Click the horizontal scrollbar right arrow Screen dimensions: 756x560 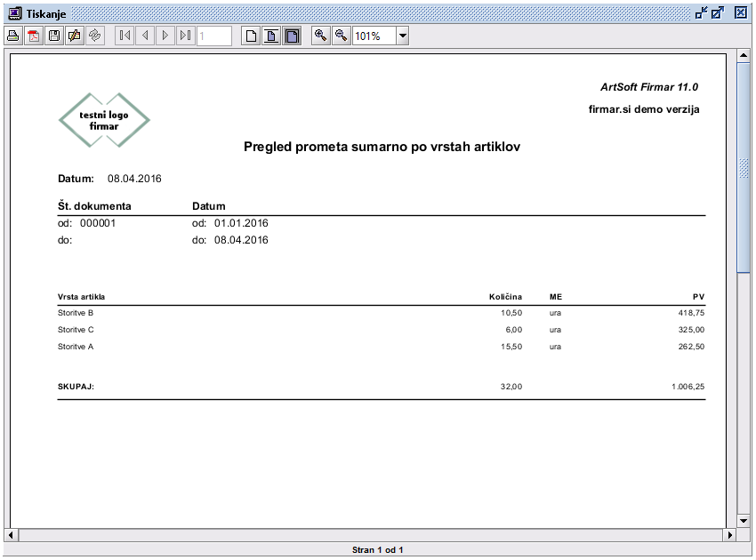coord(730,535)
